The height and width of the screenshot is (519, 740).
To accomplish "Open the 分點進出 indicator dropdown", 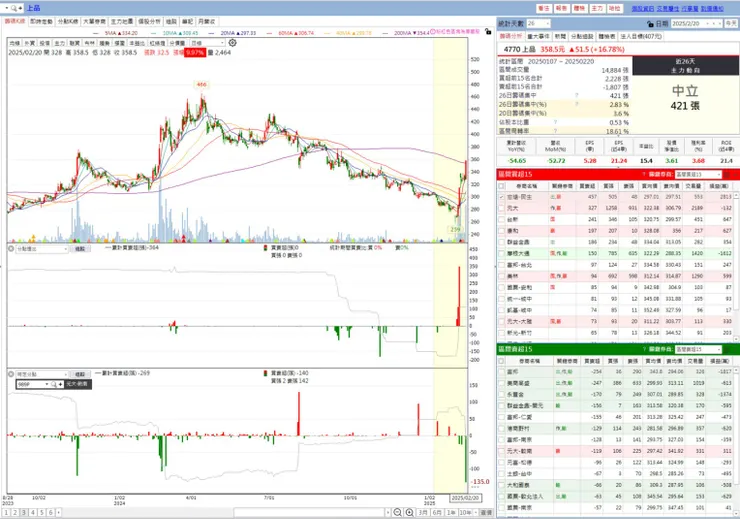I will coord(42,249).
